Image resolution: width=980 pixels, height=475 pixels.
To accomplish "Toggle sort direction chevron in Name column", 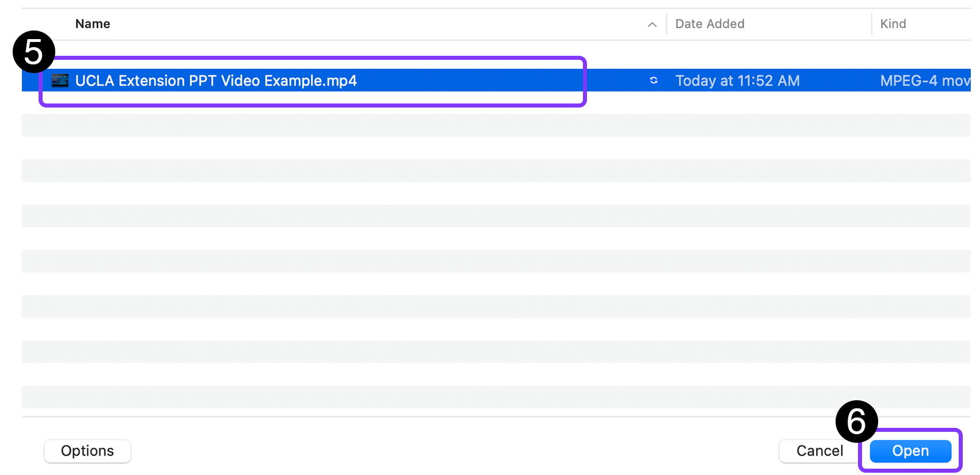I will tap(652, 24).
